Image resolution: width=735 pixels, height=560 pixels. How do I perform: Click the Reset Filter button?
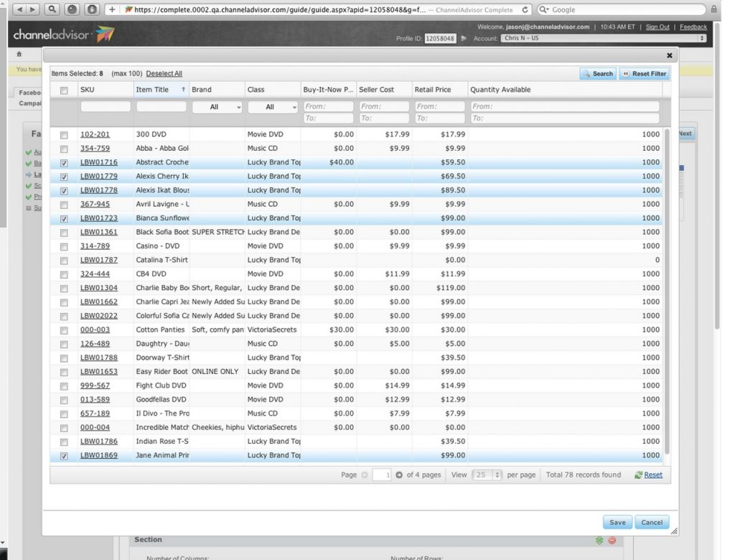(645, 74)
